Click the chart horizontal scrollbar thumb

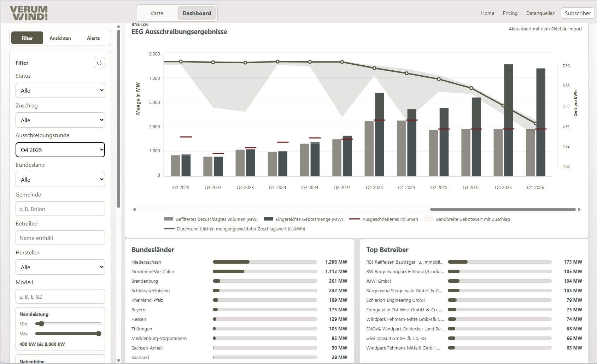[503, 210]
